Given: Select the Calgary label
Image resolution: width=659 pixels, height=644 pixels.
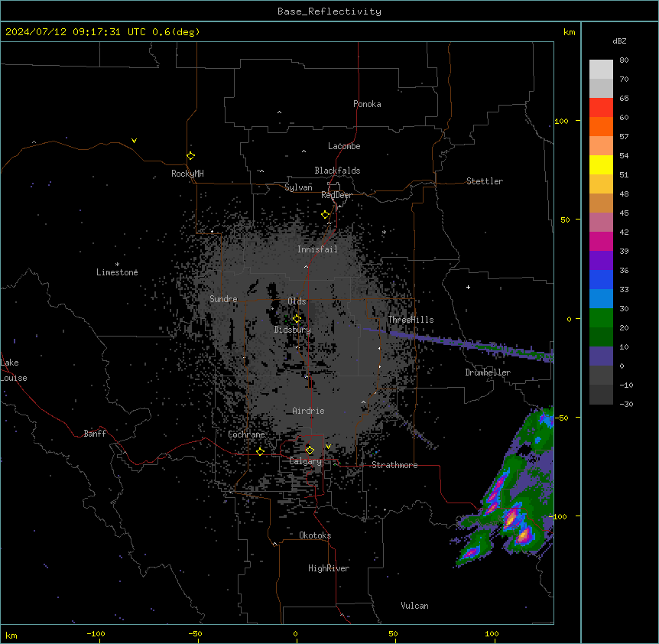Looking at the screenshot, I should click(305, 461).
